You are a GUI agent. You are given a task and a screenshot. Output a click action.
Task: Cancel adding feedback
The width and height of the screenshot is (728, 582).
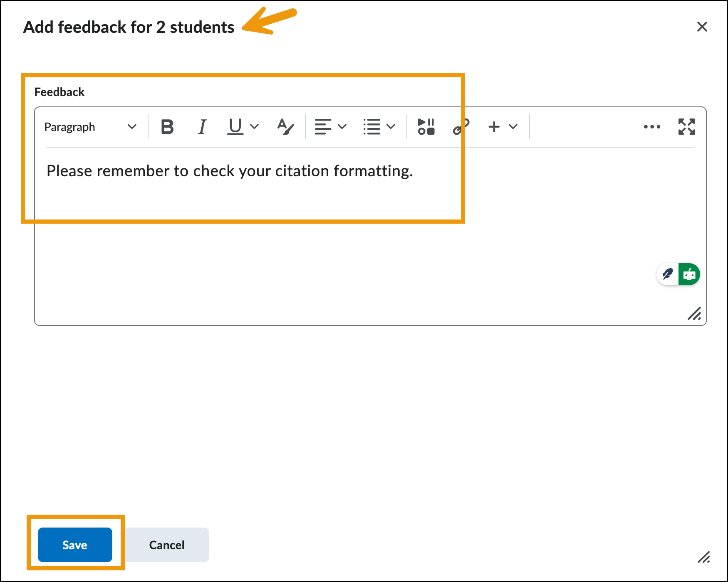point(167,545)
